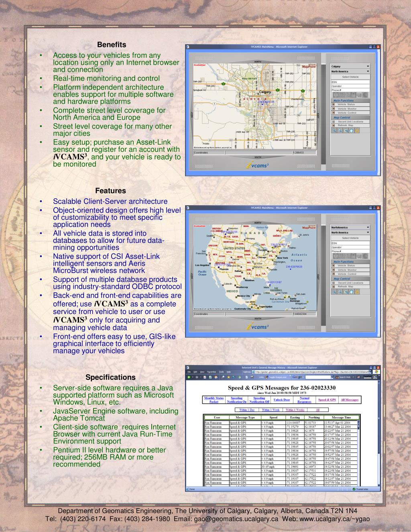
Task: Click Refresh Map in Calgary map window
Action: point(350,125)
